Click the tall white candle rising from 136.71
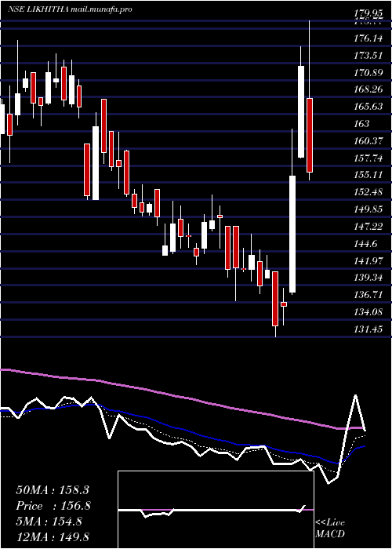The image size is (392, 549). (x=292, y=234)
